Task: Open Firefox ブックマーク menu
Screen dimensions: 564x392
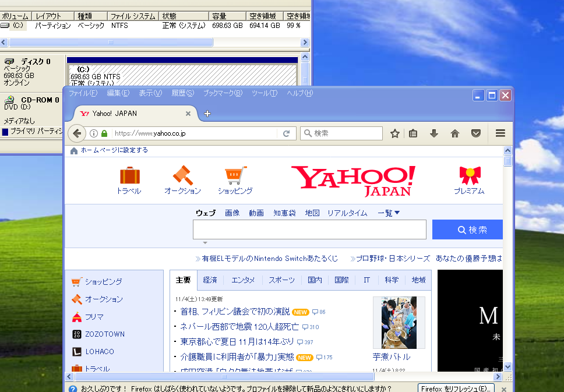Action: click(x=223, y=93)
